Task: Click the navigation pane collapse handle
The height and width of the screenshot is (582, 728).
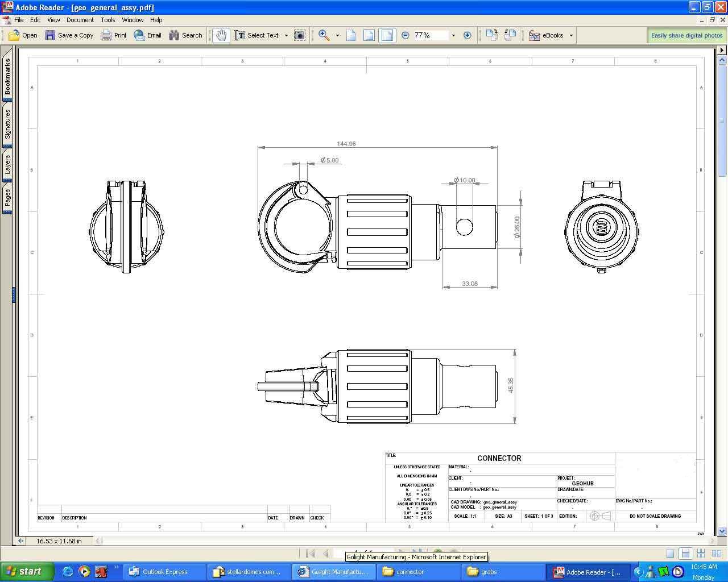Action: point(14,294)
